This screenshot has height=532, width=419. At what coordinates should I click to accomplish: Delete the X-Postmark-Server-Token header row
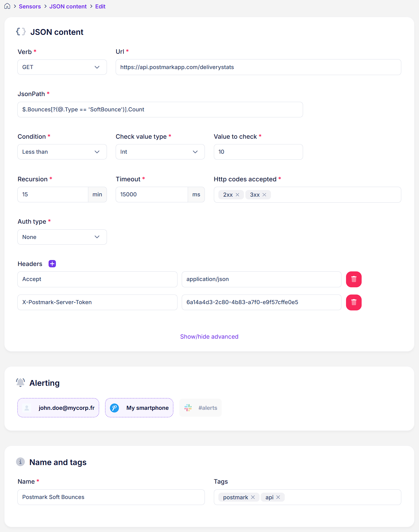click(x=354, y=302)
